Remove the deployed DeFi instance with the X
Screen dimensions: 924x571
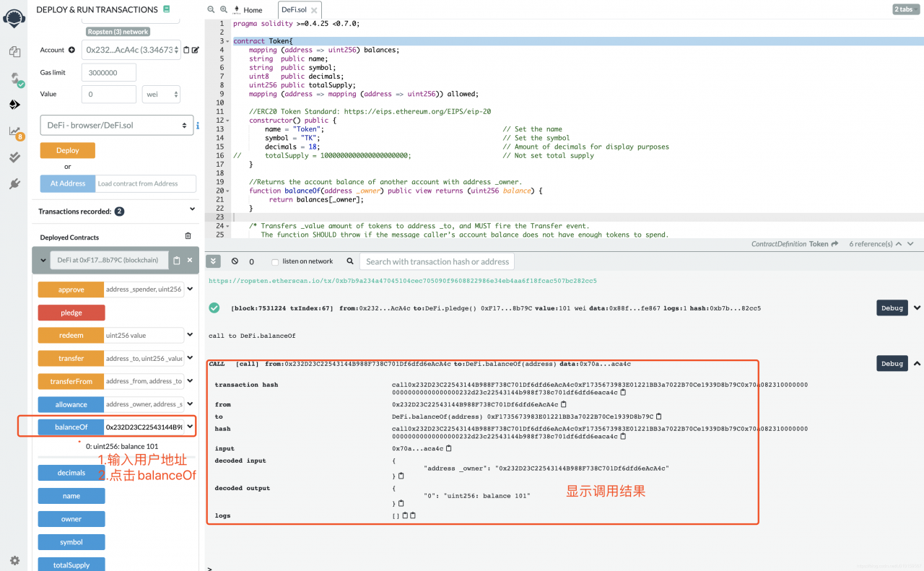pyautogui.click(x=190, y=260)
